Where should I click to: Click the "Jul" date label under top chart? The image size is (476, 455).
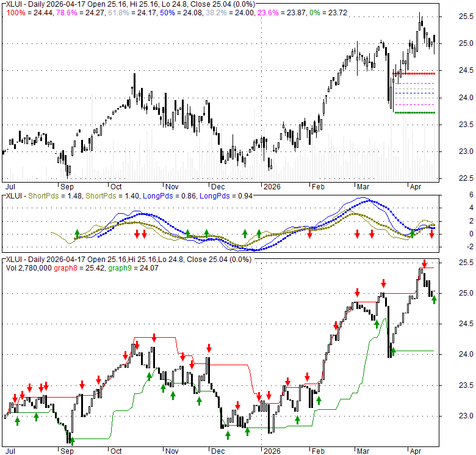[10, 186]
